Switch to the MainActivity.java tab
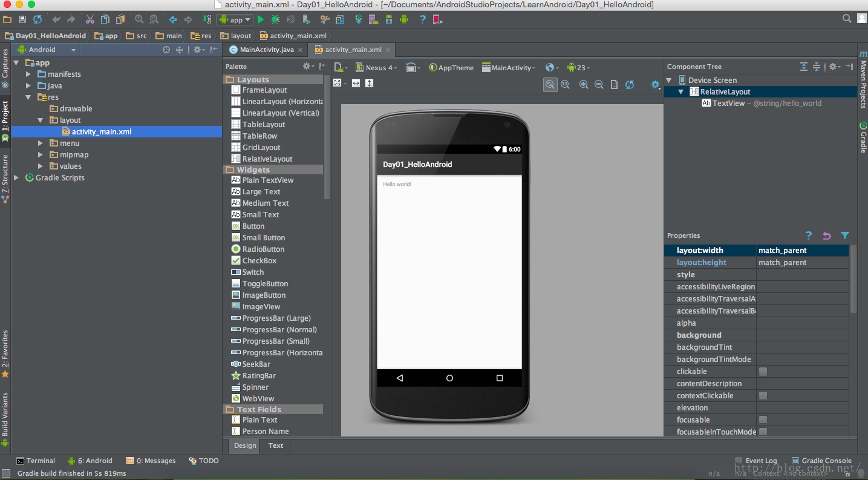The image size is (868, 480). [x=266, y=50]
